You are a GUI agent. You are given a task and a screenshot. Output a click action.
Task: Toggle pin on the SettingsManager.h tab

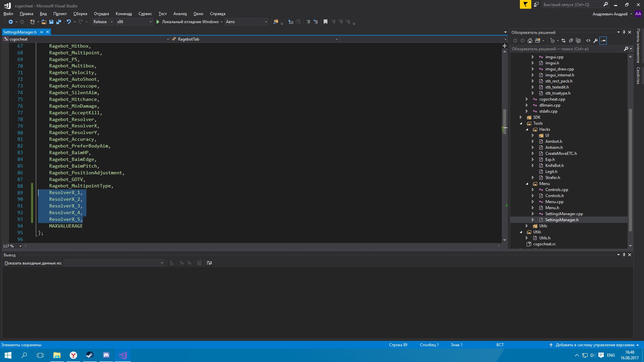pos(42,32)
